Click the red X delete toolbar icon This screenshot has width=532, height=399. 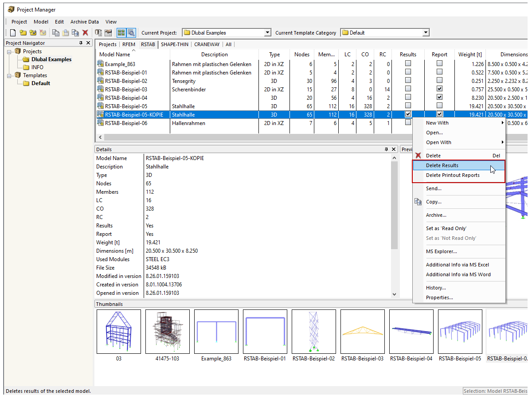[85, 32]
